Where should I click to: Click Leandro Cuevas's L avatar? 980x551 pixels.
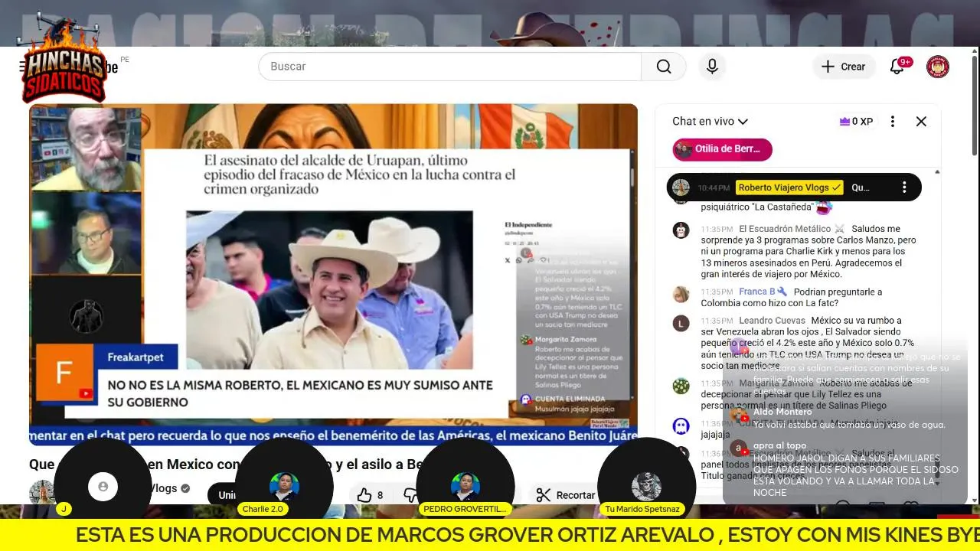[681, 322]
